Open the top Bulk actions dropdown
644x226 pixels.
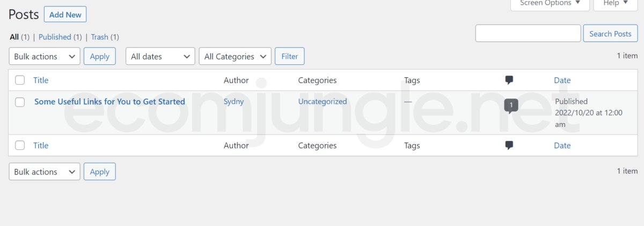[x=45, y=56]
